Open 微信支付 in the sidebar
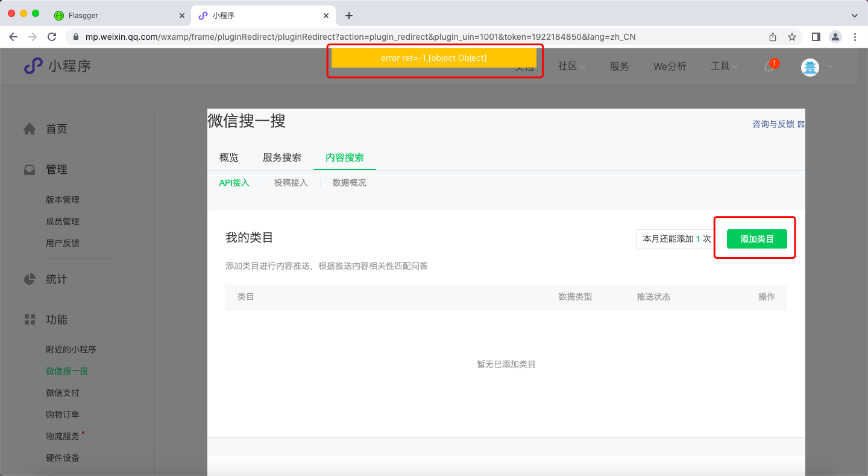This screenshot has height=476, width=868. [63, 393]
